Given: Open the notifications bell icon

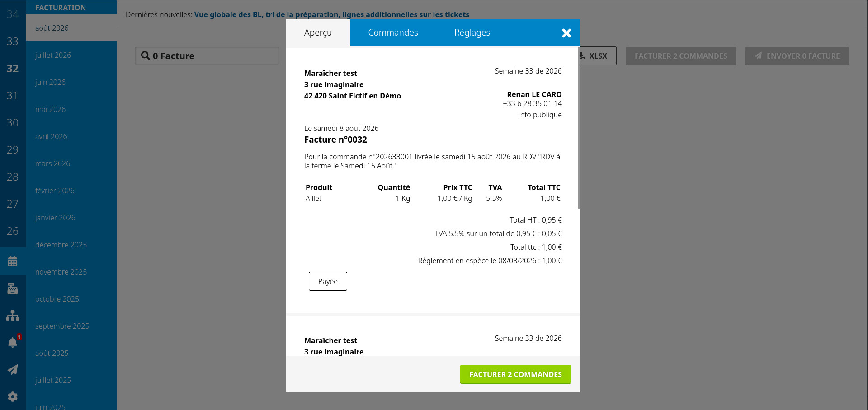Looking at the screenshot, I should [13, 342].
